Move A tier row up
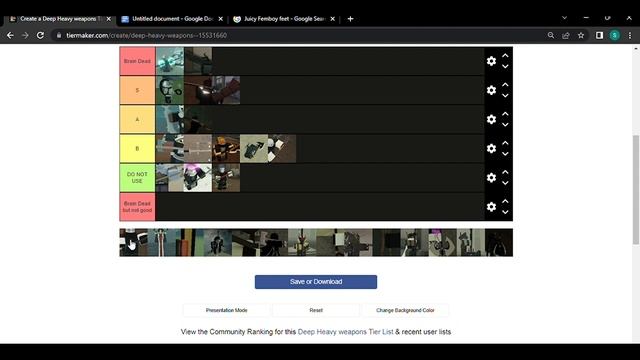640x360 pixels. pyautogui.click(x=505, y=114)
